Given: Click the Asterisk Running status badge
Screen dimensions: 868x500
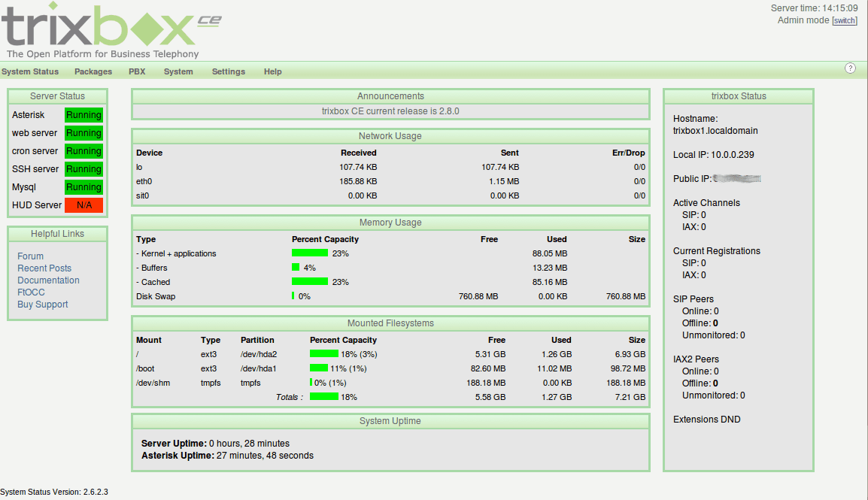Looking at the screenshot, I should point(83,115).
